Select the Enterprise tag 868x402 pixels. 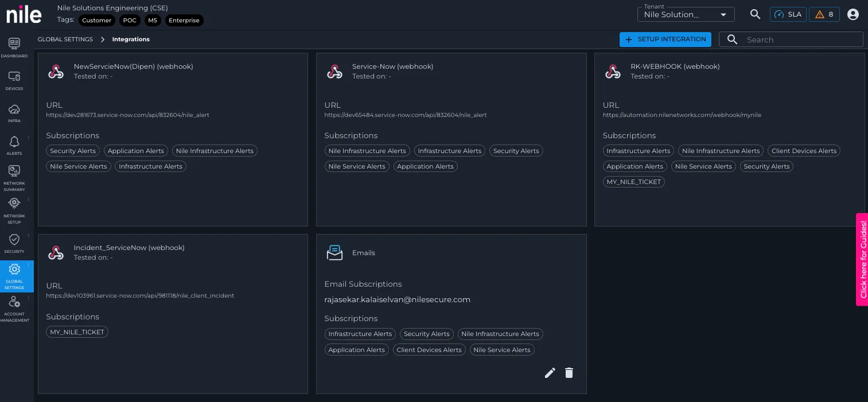pos(184,21)
